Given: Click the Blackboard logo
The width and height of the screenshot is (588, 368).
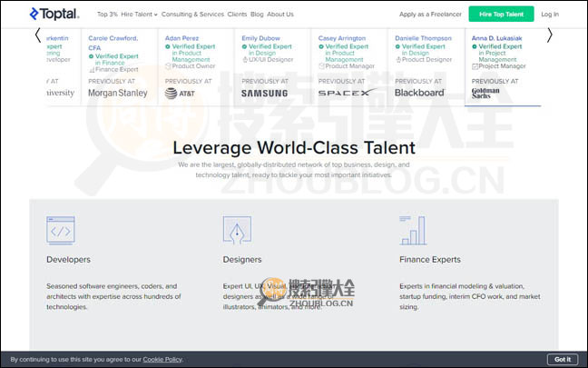Looking at the screenshot, I should tap(419, 93).
